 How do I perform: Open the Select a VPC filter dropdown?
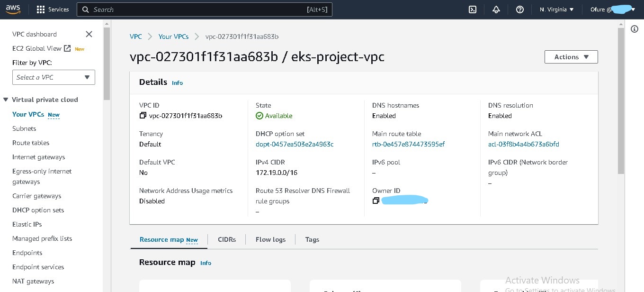pyautogui.click(x=54, y=77)
